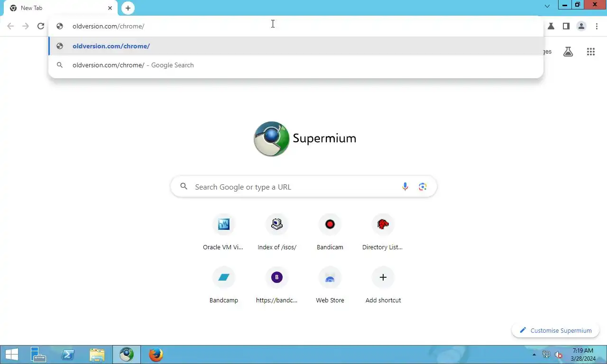Open the flask experiments icon in the toolbar

[x=551, y=26]
